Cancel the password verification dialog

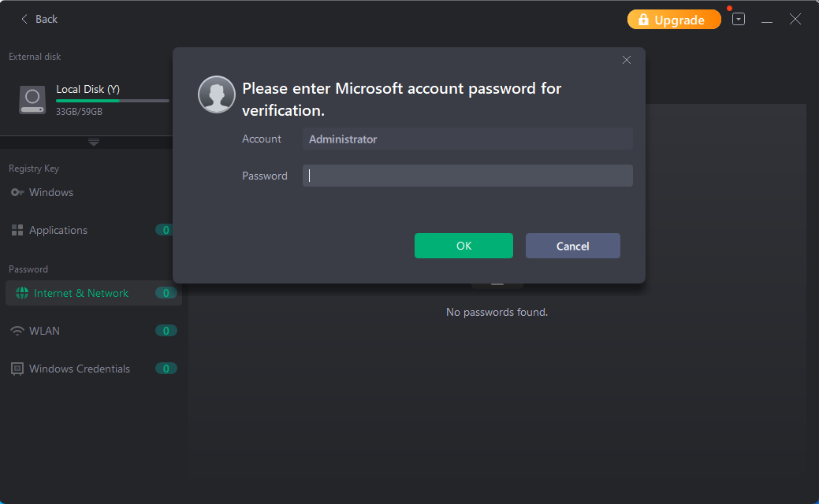[572, 246]
